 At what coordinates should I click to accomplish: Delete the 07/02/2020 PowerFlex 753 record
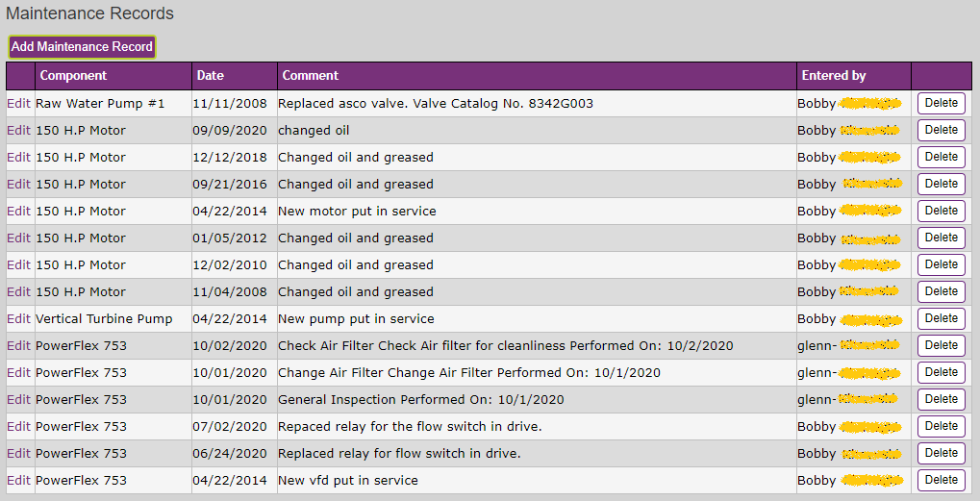pos(942,425)
